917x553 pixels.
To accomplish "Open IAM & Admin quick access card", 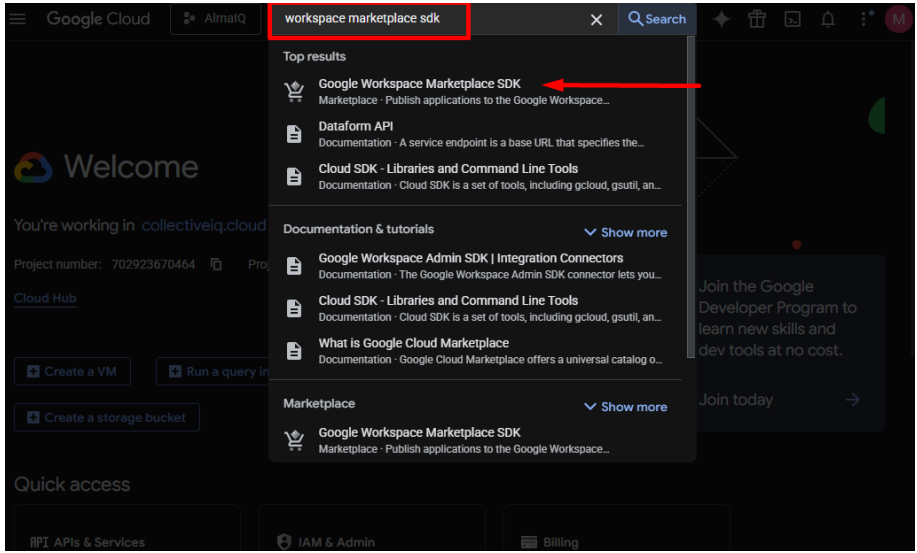I will tap(372, 529).
